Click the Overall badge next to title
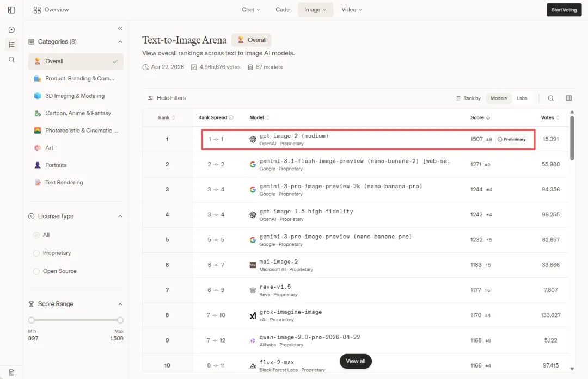Viewport: 588px width, 379px height. click(251, 40)
